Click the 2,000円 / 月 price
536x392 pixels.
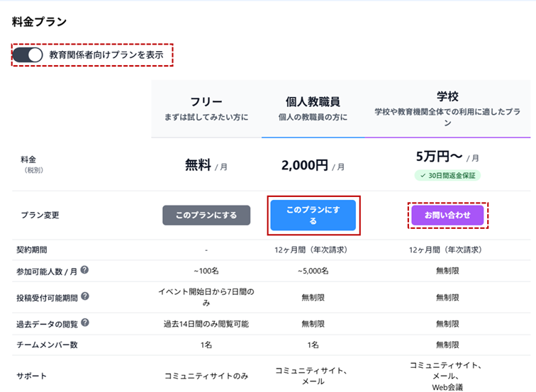(x=313, y=165)
